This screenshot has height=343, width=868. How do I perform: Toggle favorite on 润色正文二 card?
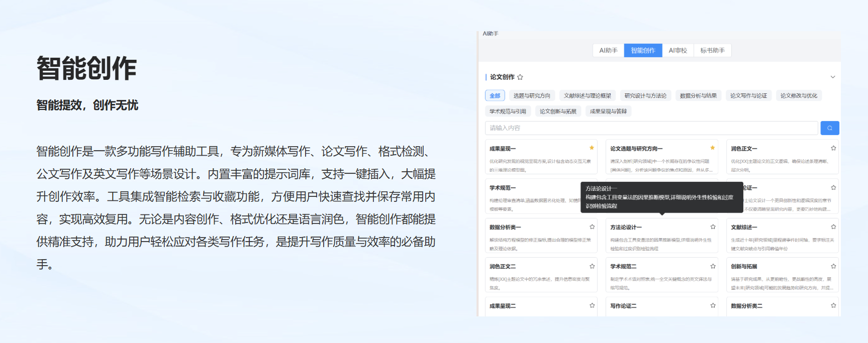click(592, 266)
